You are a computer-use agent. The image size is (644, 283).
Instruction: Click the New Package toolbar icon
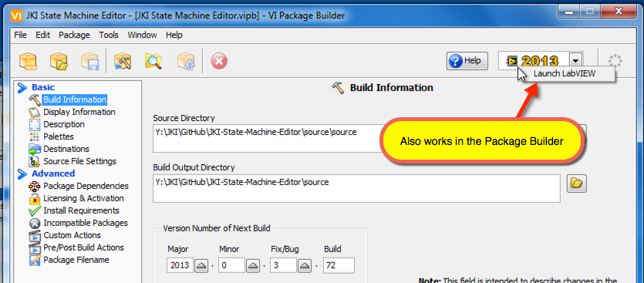[28, 62]
